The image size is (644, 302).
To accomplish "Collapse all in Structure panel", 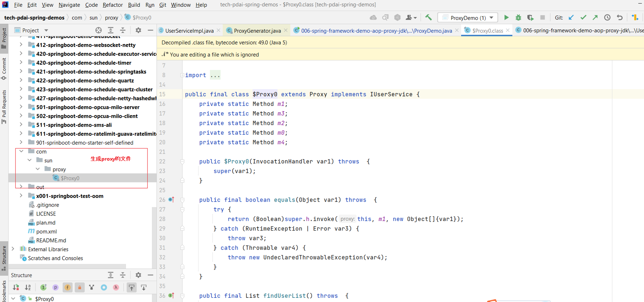I will click(x=123, y=275).
